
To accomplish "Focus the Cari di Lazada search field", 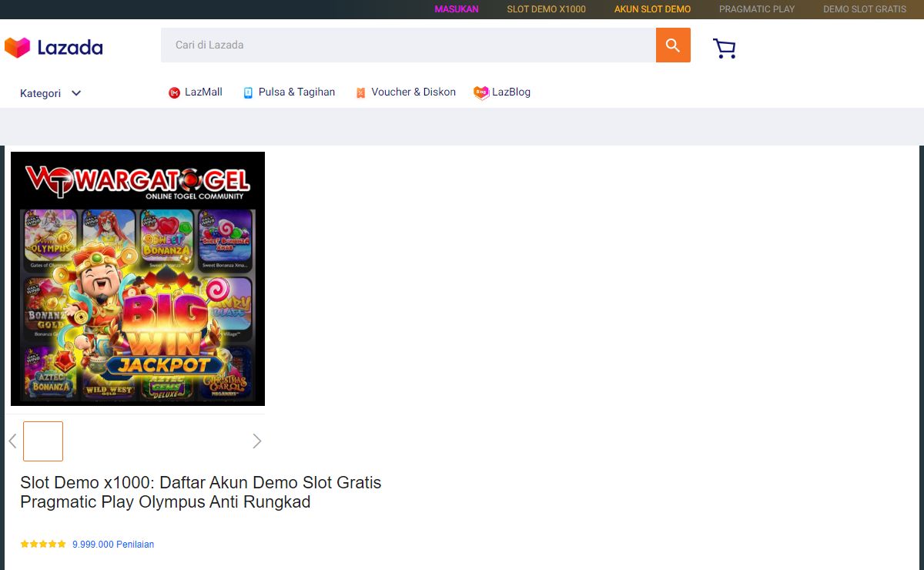I will click(408, 45).
